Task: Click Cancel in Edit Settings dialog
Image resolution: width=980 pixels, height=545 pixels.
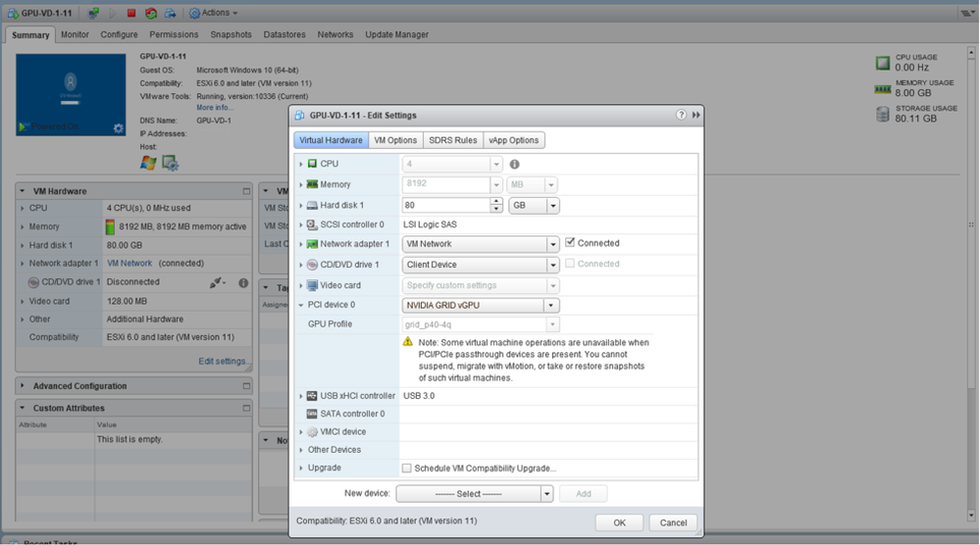Action: click(x=673, y=522)
